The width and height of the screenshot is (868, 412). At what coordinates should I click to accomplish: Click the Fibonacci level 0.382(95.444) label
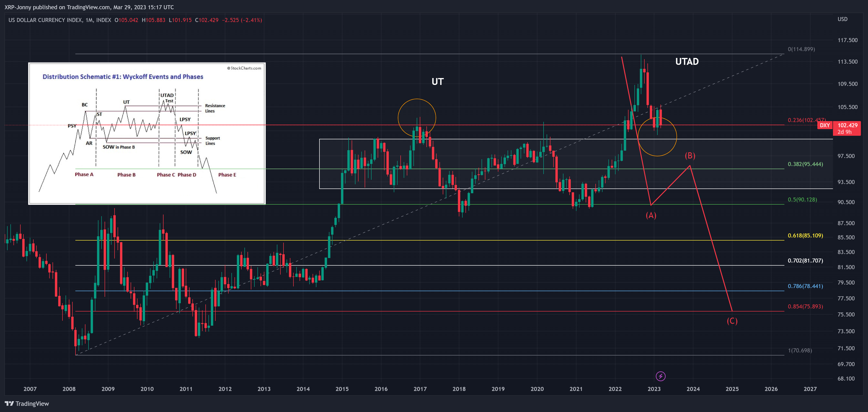click(805, 164)
